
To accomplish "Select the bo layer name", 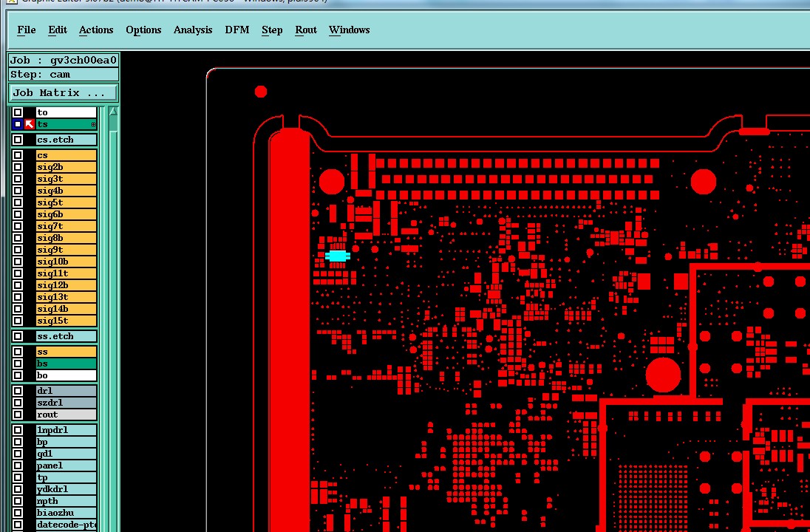I will click(x=66, y=375).
